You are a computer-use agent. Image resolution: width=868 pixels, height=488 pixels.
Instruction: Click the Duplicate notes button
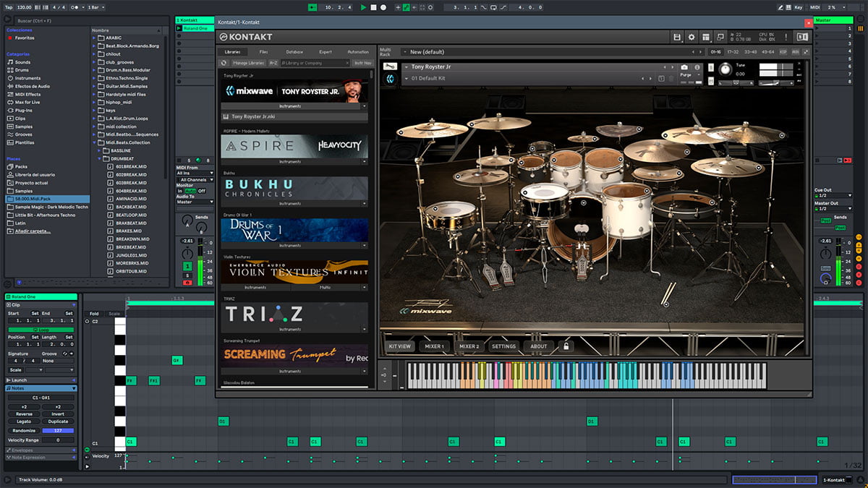click(57, 421)
